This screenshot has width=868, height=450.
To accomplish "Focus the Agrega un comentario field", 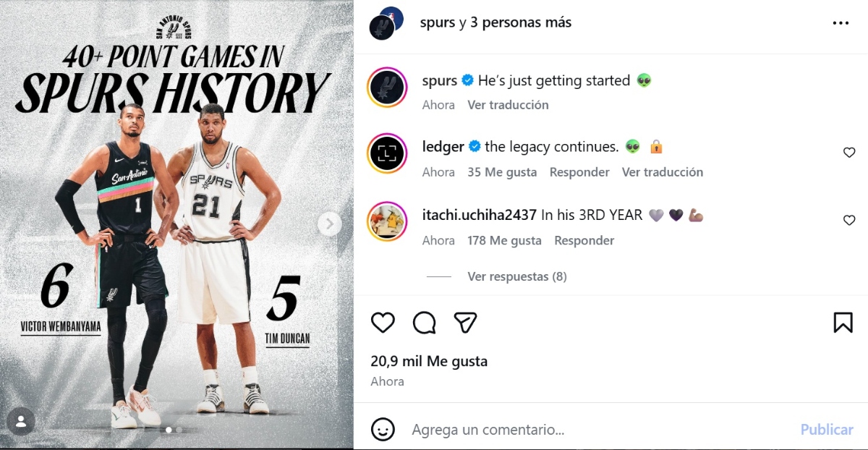I will (600, 430).
